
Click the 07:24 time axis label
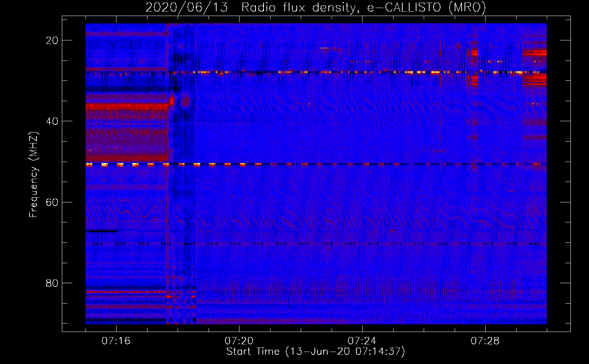coord(362,341)
